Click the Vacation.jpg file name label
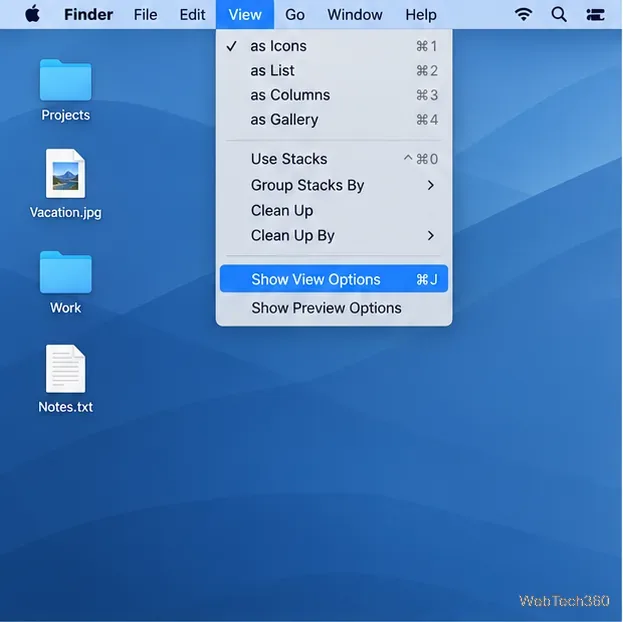 tap(66, 212)
